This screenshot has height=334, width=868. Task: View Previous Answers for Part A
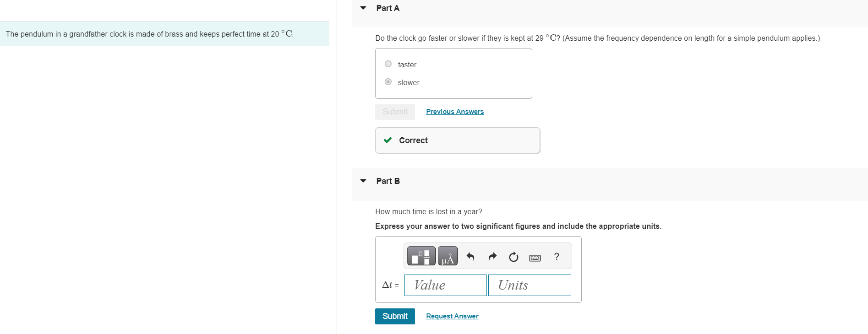coord(455,112)
